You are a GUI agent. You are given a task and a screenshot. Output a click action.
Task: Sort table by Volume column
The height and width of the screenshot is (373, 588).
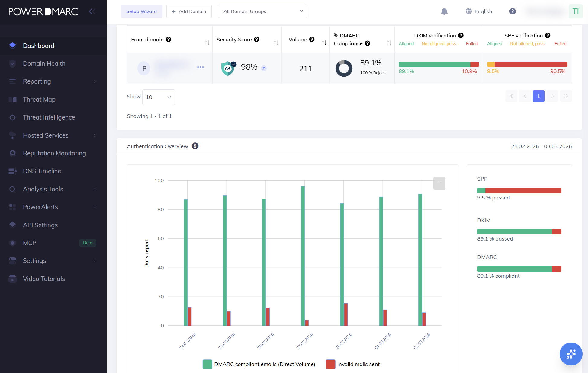(x=324, y=43)
